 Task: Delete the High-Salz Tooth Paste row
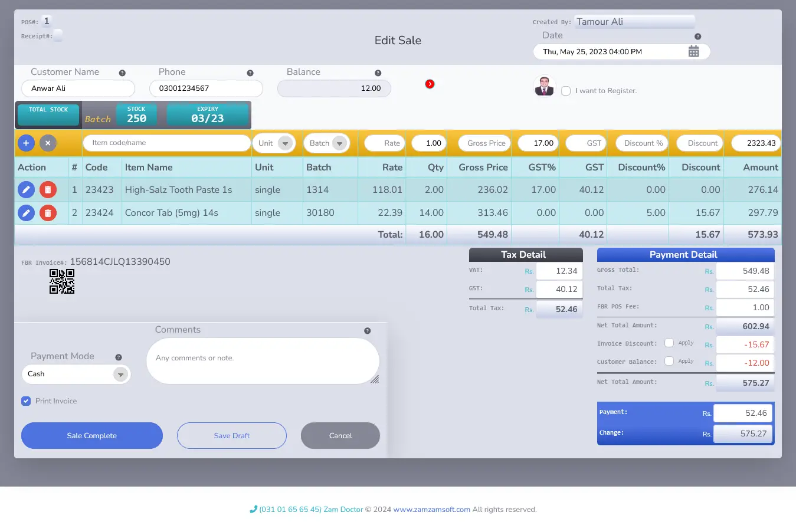(x=48, y=189)
